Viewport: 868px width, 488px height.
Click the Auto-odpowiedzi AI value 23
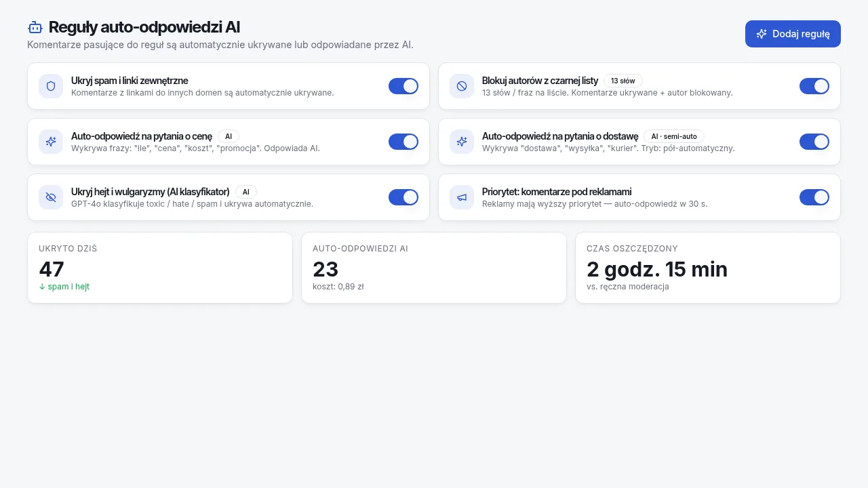click(325, 269)
